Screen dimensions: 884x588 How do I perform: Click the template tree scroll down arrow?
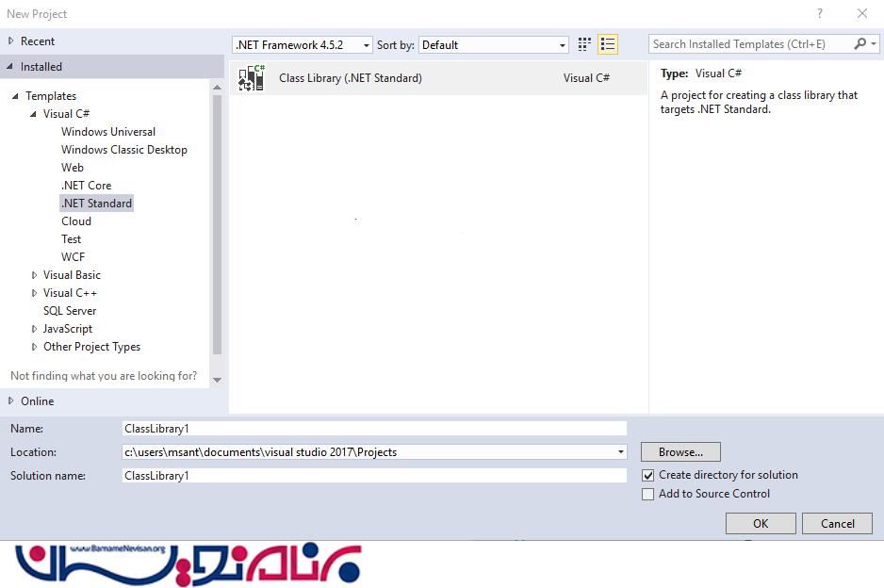click(217, 380)
